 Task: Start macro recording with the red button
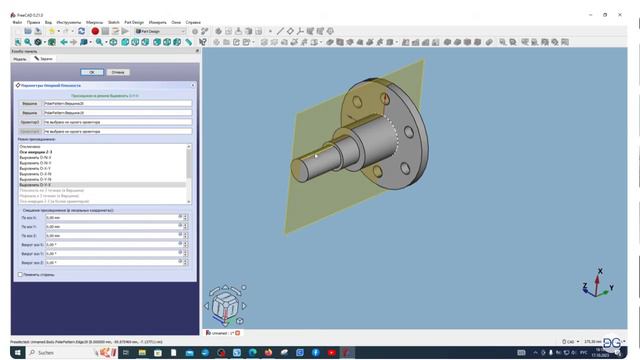tap(95, 31)
